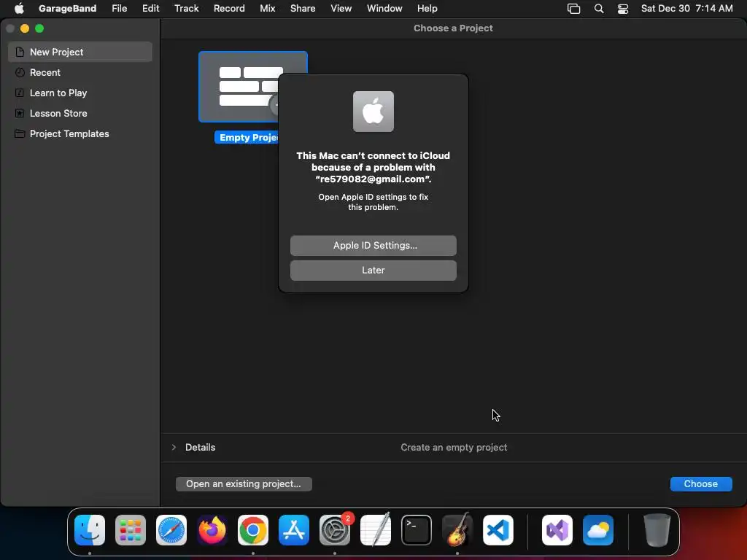Open Visual Studio from the dock

pyautogui.click(x=557, y=530)
